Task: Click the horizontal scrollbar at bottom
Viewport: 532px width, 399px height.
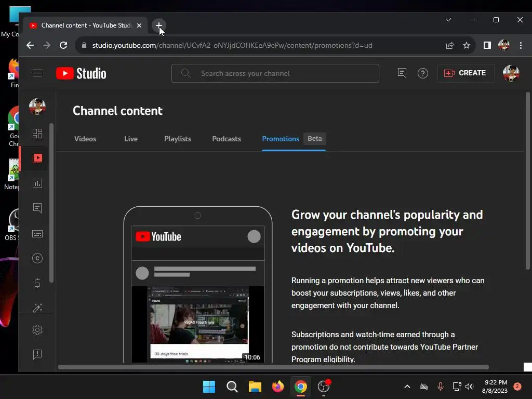Action: pyautogui.click(x=273, y=367)
